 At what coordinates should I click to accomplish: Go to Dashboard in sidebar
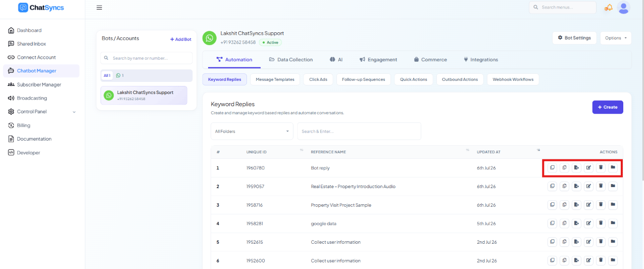42,30
